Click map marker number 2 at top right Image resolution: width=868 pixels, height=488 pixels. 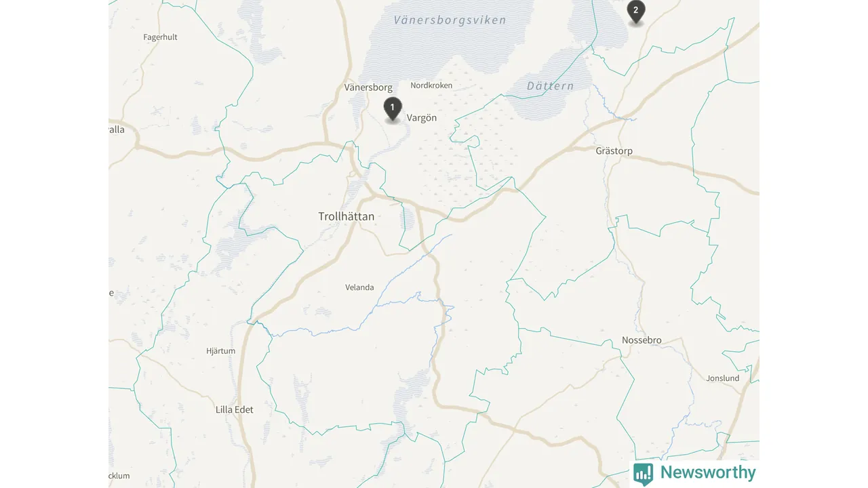coord(635,12)
